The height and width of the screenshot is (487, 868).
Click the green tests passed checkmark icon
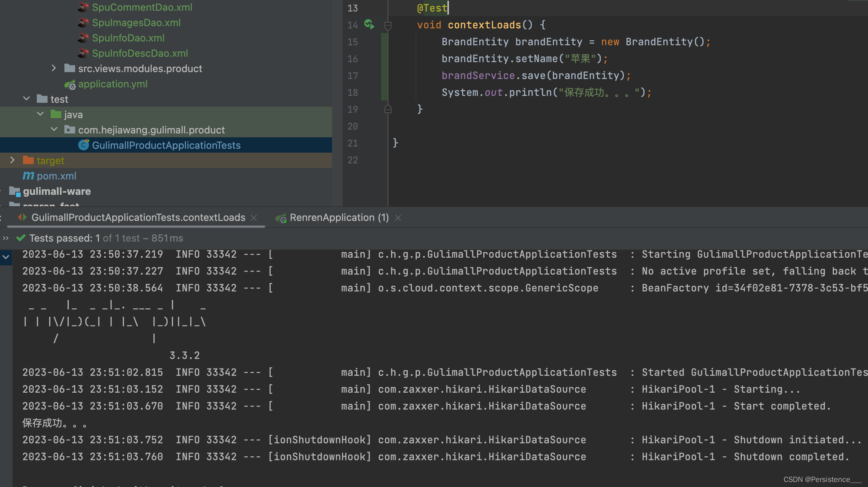click(x=21, y=238)
